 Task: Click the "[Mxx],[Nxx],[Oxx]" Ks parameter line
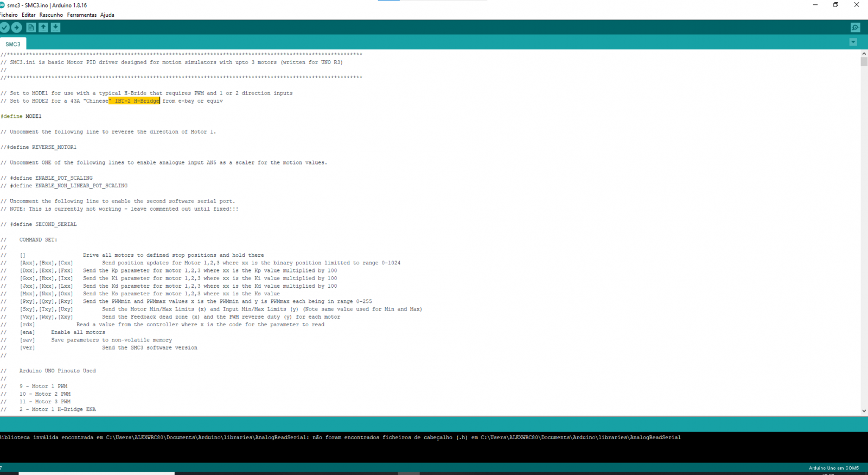[140, 294]
